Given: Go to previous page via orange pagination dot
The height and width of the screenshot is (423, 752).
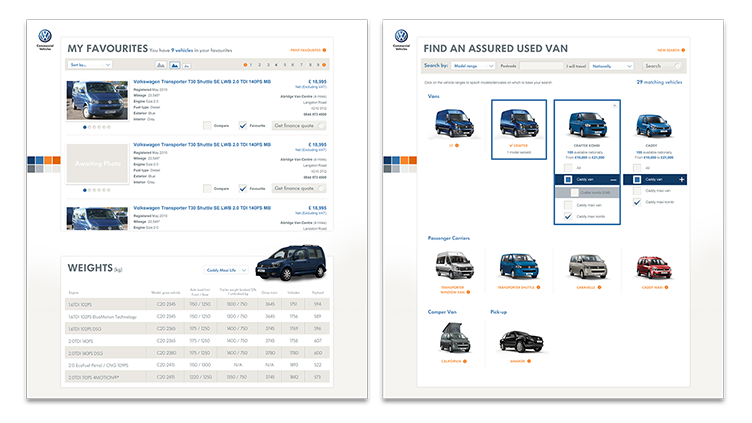Looking at the screenshot, I should click(245, 65).
